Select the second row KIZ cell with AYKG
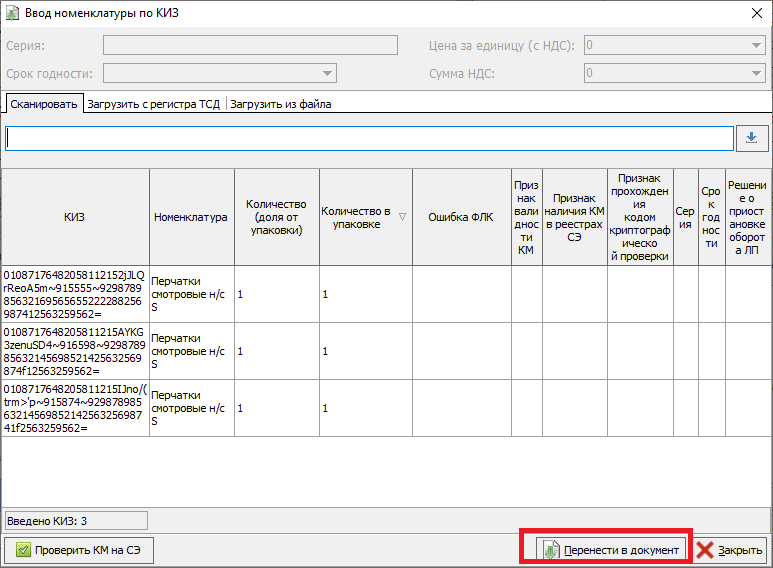This screenshot has height=568, width=773. (x=75, y=351)
